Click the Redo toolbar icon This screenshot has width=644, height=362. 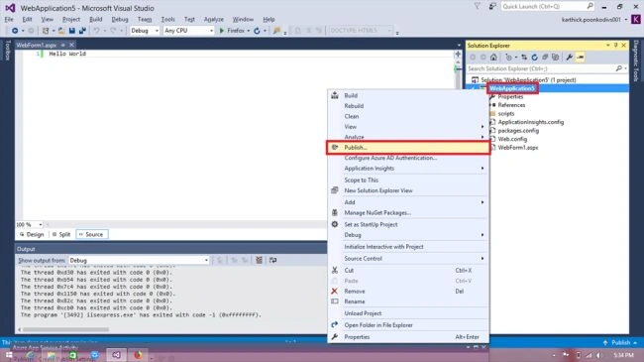pos(113,31)
